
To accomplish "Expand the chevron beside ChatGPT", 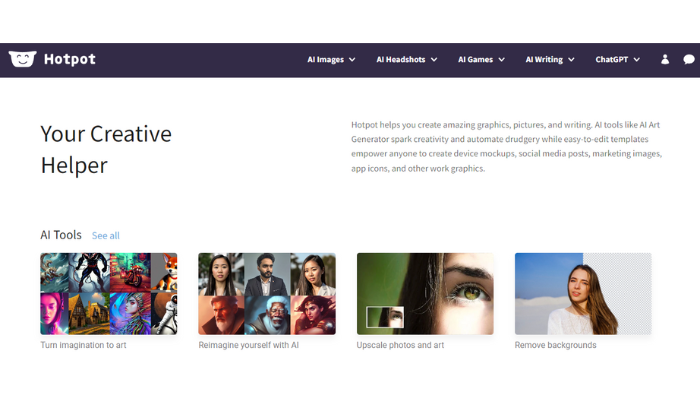I will pos(637,59).
